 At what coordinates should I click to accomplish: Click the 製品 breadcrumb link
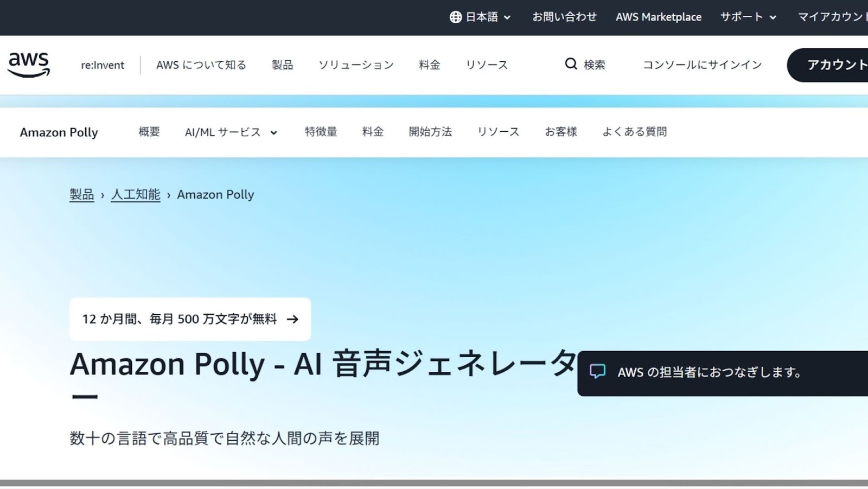82,195
